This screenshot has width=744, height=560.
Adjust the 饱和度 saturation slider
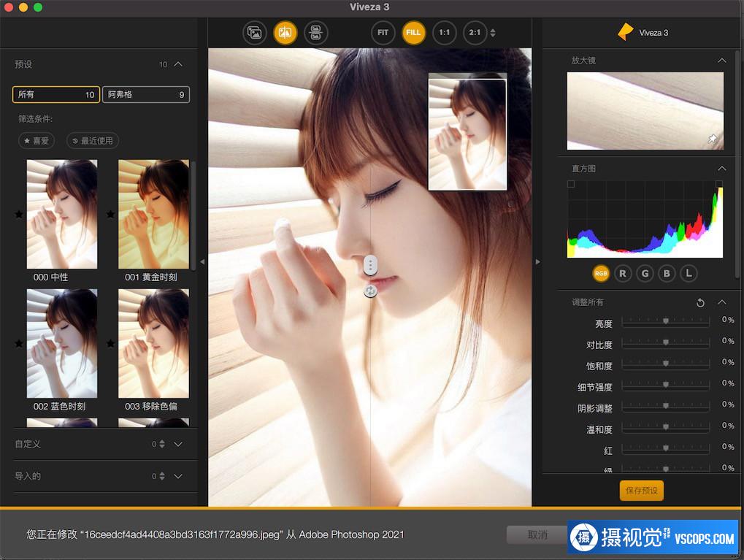coord(666,364)
